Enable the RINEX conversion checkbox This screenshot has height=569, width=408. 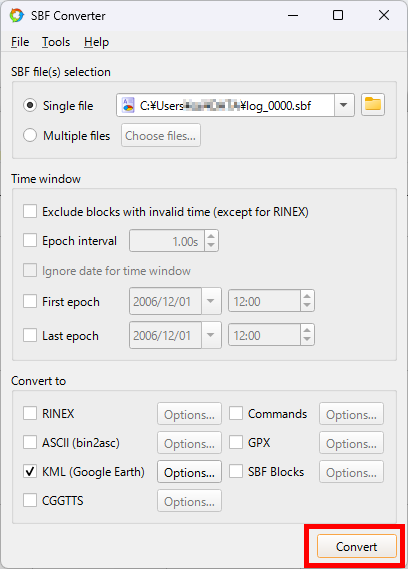(30, 413)
